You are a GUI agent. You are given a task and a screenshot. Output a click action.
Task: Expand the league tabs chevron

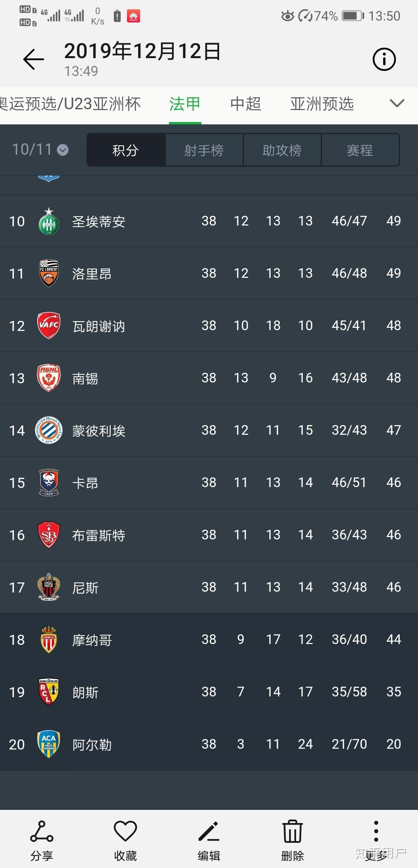pyautogui.click(x=397, y=103)
